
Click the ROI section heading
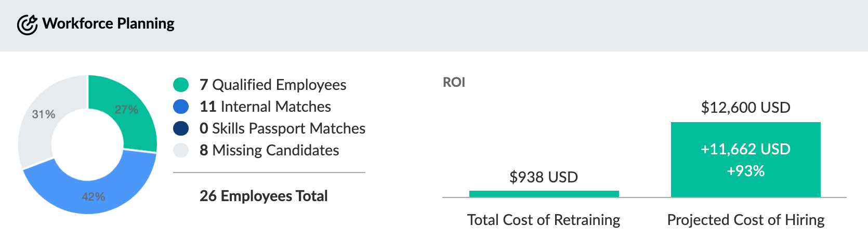(x=454, y=82)
